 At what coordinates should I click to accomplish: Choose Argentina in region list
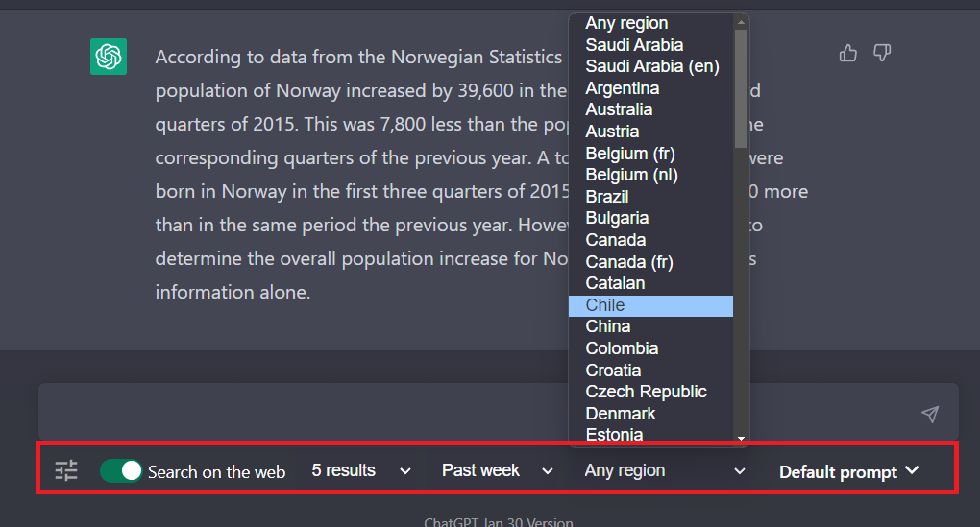[x=650, y=88]
